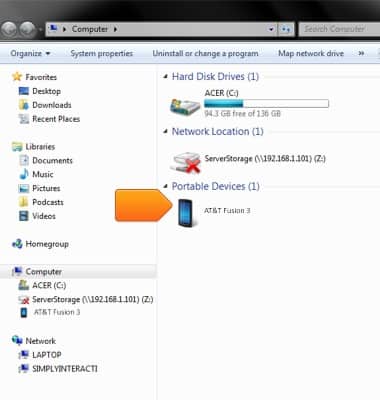Focus the Search Computer field
380x400 pixels.
(339, 29)
